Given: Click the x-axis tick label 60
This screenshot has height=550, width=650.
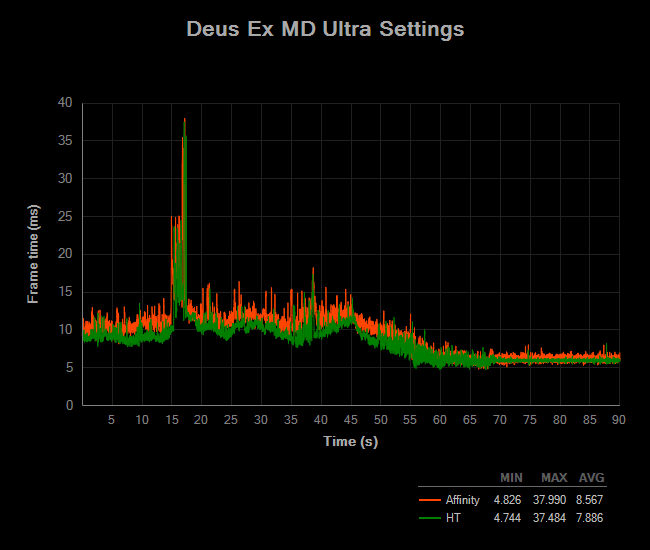Looking at the screenshot, I should click(x=440, y=420).
